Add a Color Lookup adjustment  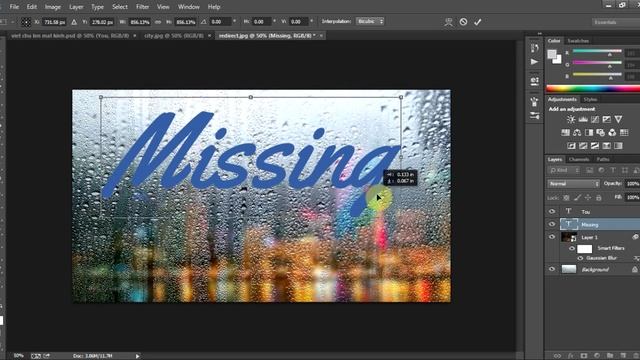click(624, 133)
